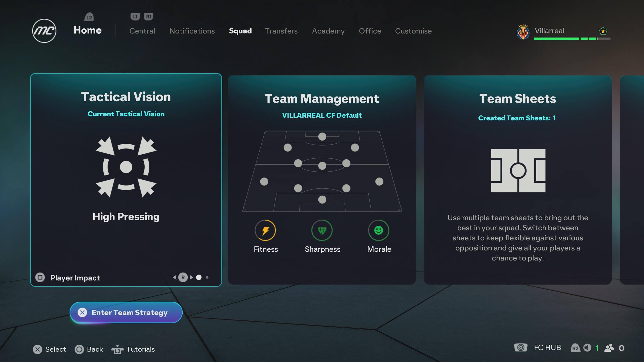Screen dimensions: 644x362
Task: Click the Manager Career MC logo
Action: 44,31
